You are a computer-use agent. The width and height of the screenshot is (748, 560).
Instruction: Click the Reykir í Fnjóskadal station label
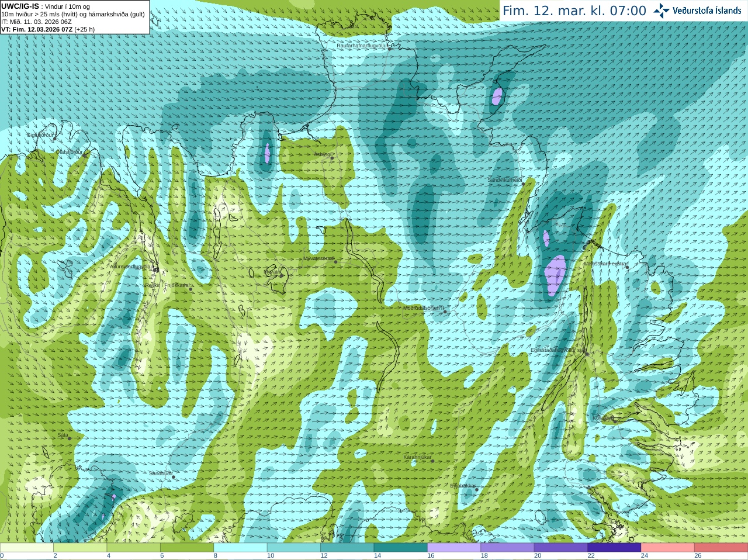pyautogui.click(x=167, y=285)
